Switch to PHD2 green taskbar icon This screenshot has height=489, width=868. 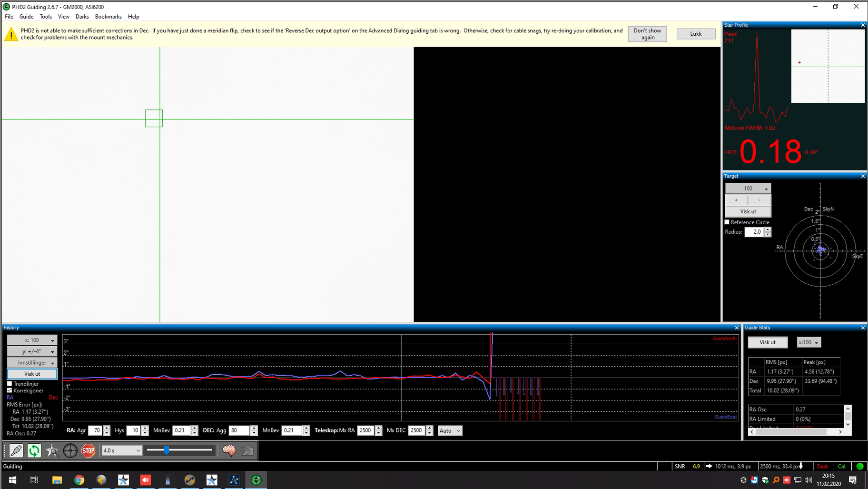pyautogui.click(x=256, y=480)
